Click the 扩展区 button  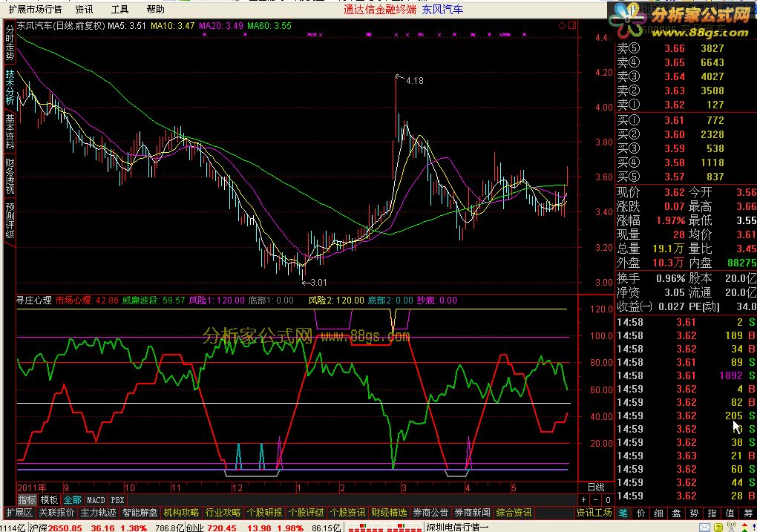[19, 513]
